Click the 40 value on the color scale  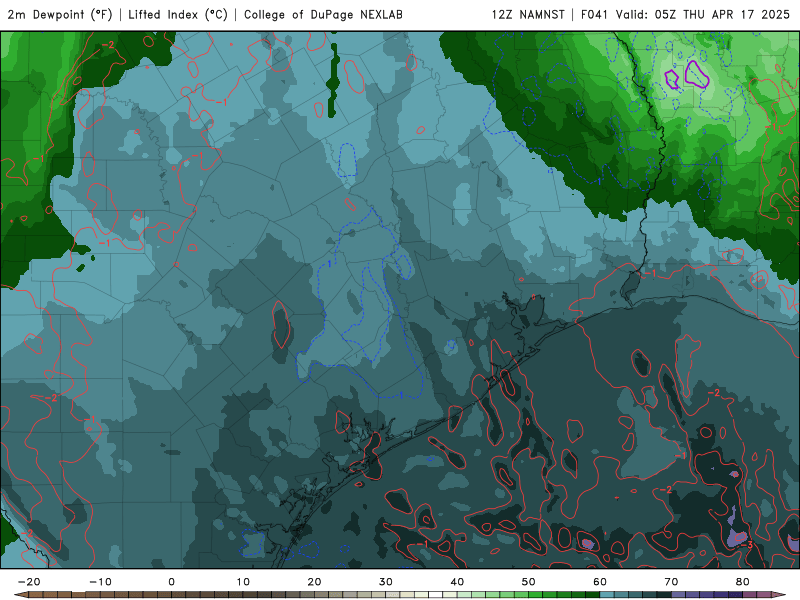coord(457,582)
